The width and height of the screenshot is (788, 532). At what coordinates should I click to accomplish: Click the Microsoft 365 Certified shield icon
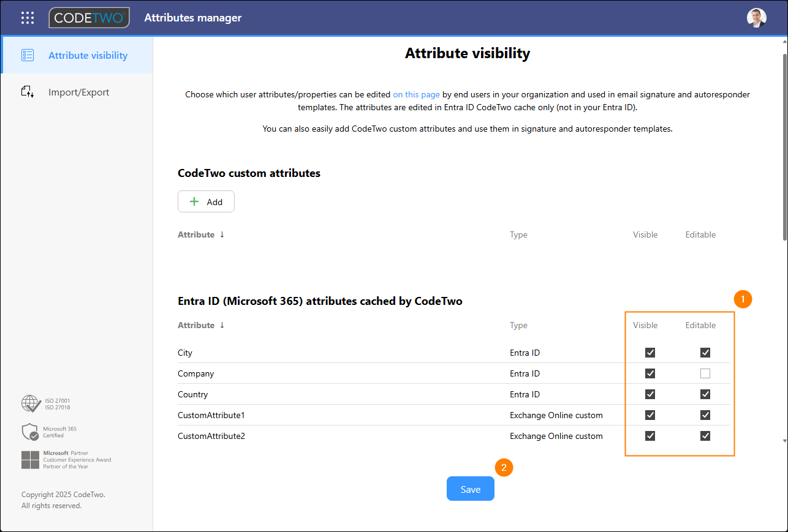point(31,432)
